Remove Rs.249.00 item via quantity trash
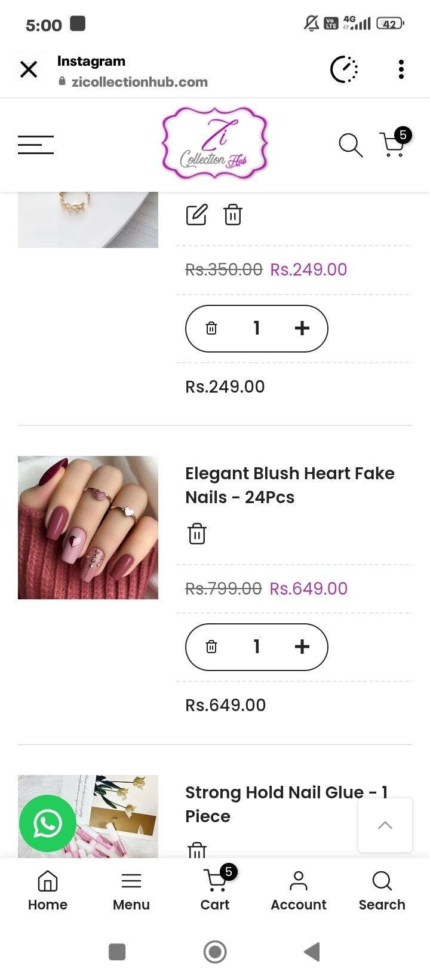430x980 pixels. [211, 328]
